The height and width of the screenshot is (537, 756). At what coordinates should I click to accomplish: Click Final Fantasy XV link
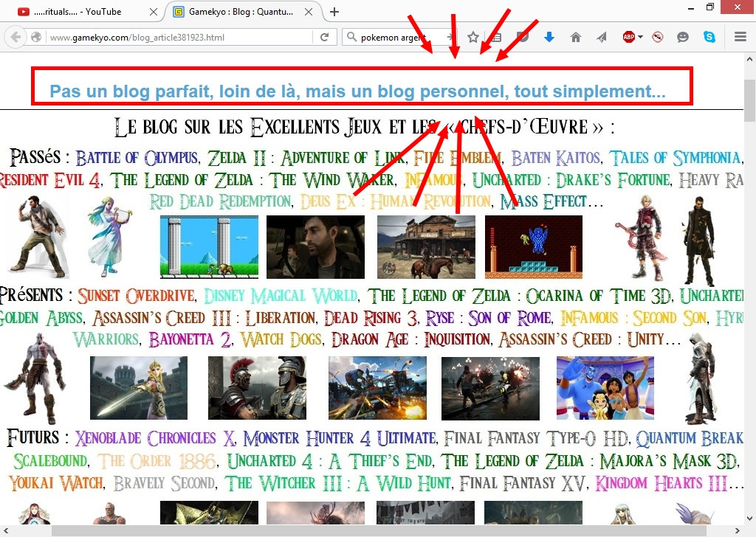tap(523, 482)
